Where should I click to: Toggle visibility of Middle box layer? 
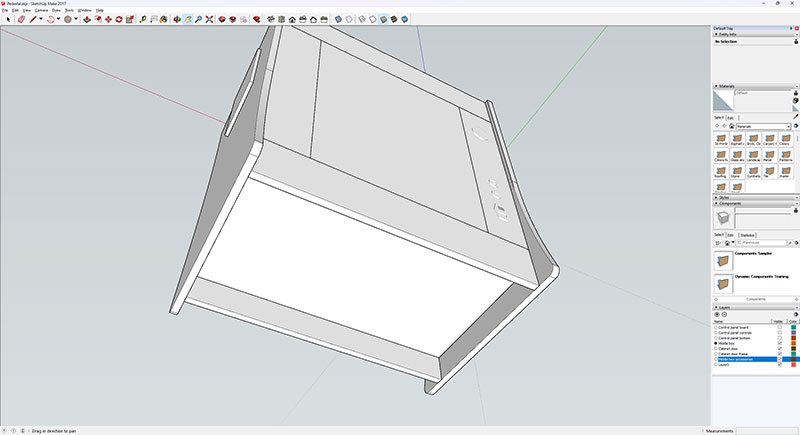pos(780,343)
